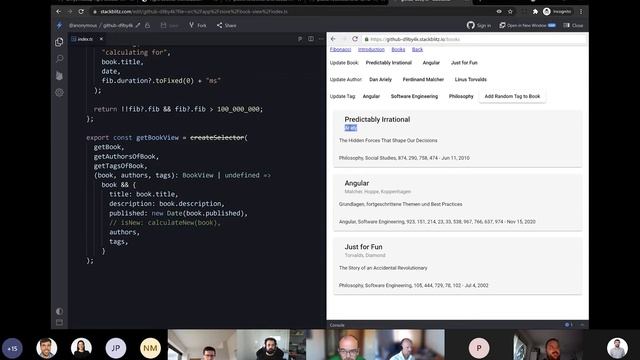
Task: Click the struck-through createSelector call in code
Action: pos(217,138)
